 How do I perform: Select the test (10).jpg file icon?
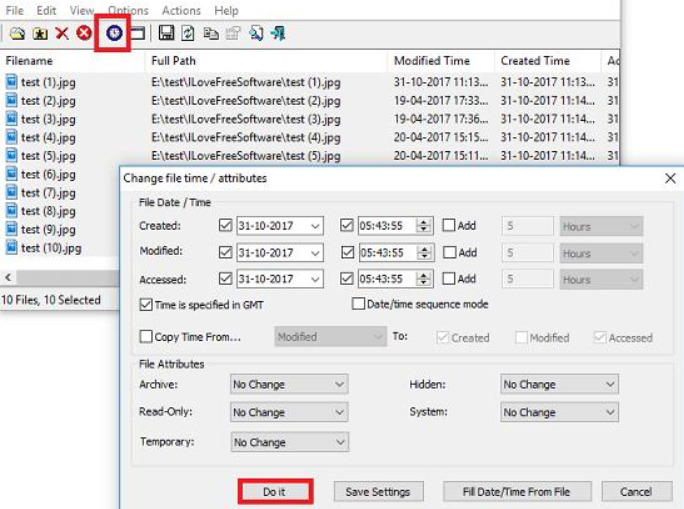[12, 248]
